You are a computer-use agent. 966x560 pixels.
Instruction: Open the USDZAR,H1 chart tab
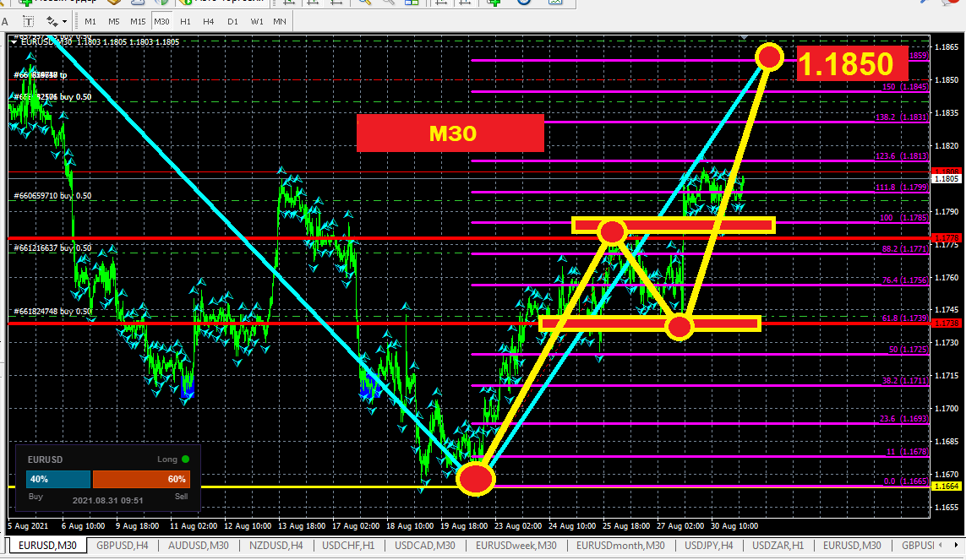pos(778,546)
